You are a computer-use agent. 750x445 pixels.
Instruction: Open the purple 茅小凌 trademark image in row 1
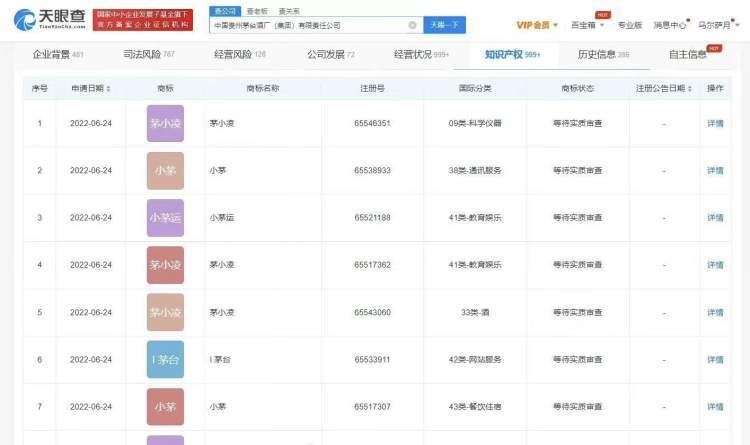click(x=165, y=123)
